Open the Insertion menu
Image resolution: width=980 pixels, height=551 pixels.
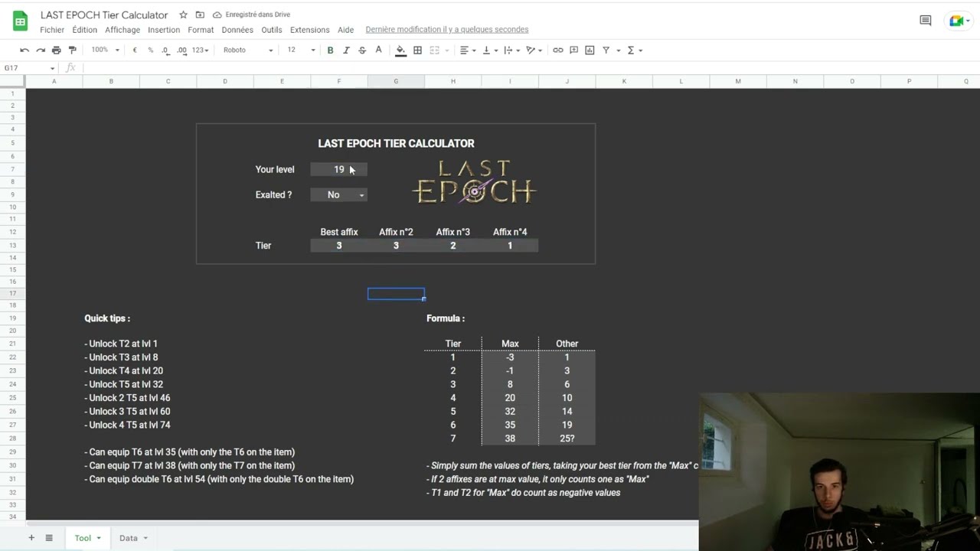pos(164,30)
